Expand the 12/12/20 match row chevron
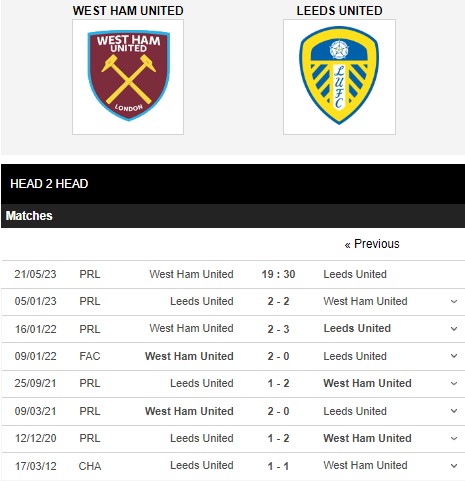Viewport: 465px width, 482px height. 454,438
